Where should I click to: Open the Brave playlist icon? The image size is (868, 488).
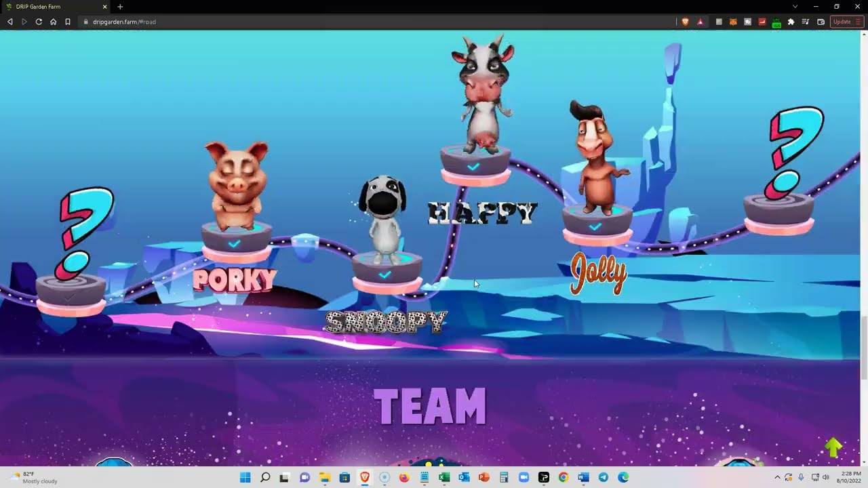tap(806, 22)
